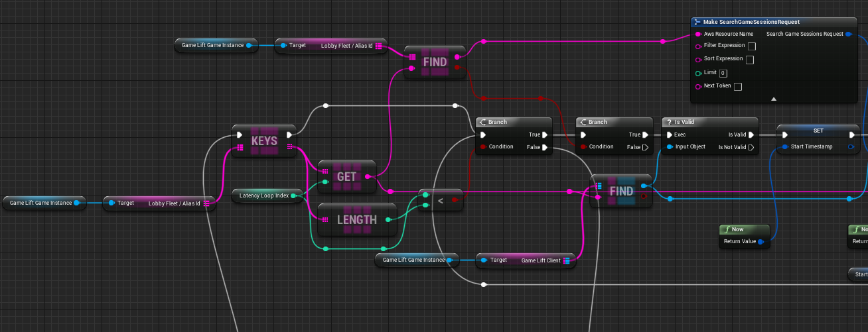Select the SET Start Timestamp node title
The width and height of the screenshot is (868, 332).
(818, 131)
